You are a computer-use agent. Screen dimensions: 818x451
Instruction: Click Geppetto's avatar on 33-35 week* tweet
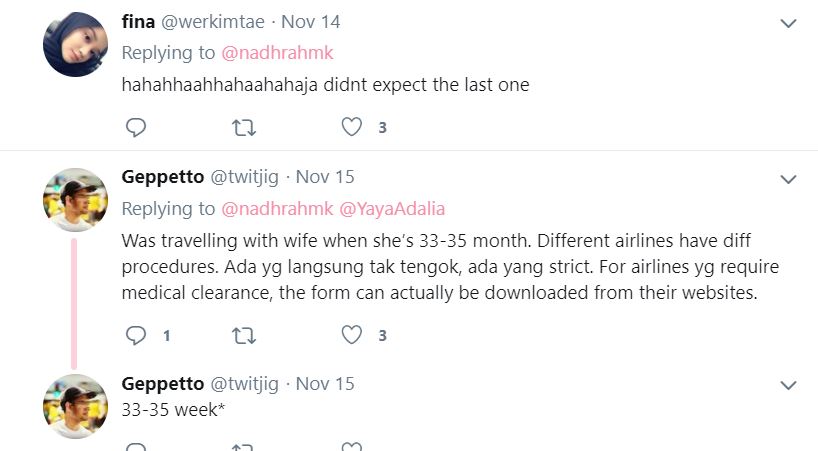pos(75,406)
